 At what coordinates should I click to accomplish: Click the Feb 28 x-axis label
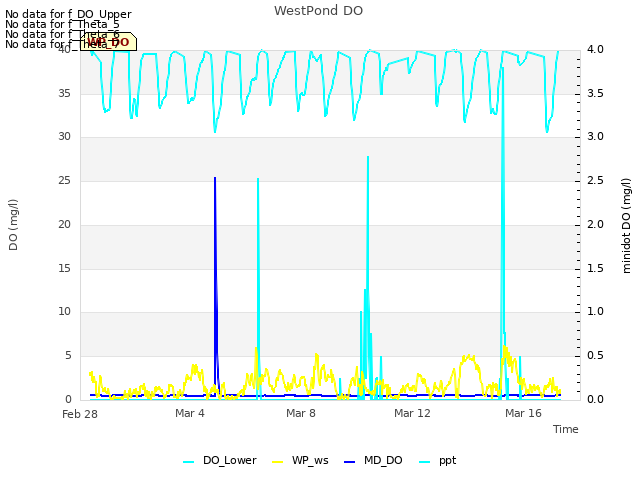pos(80,414)
